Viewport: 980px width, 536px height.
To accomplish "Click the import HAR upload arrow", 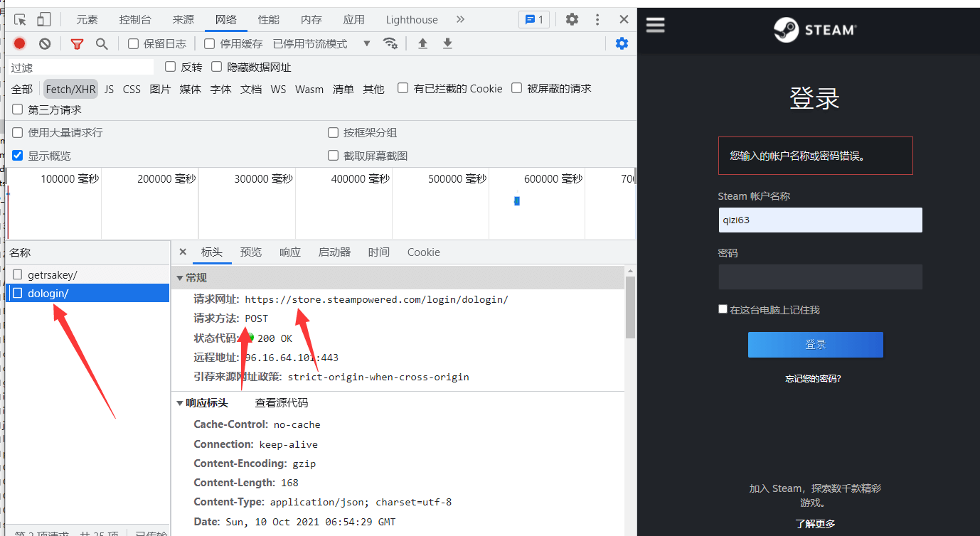I will 422,44.
